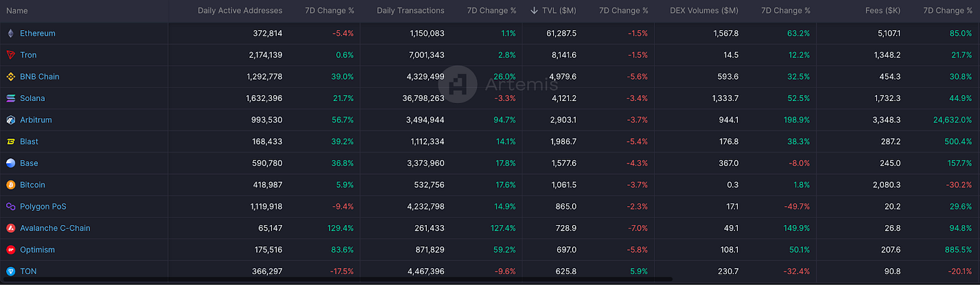This screenshot has width=980, height=285.
Task: Click the horizontal scrollbar under the table
Action: (x=339, y=278)
